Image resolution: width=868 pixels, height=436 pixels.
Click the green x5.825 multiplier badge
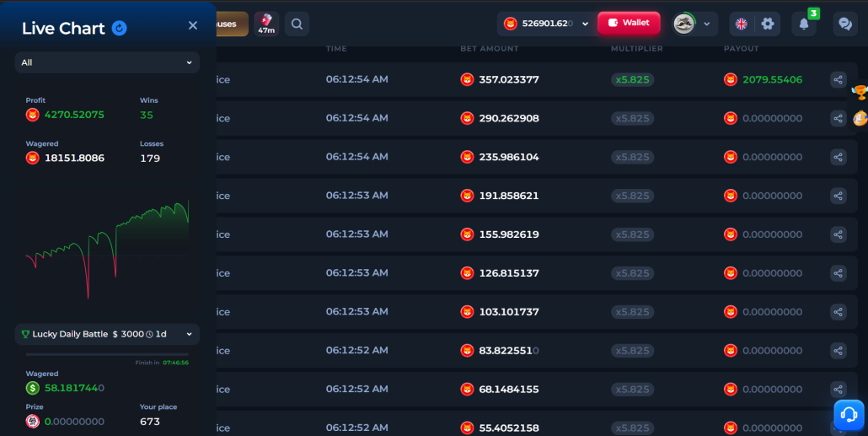632,80
